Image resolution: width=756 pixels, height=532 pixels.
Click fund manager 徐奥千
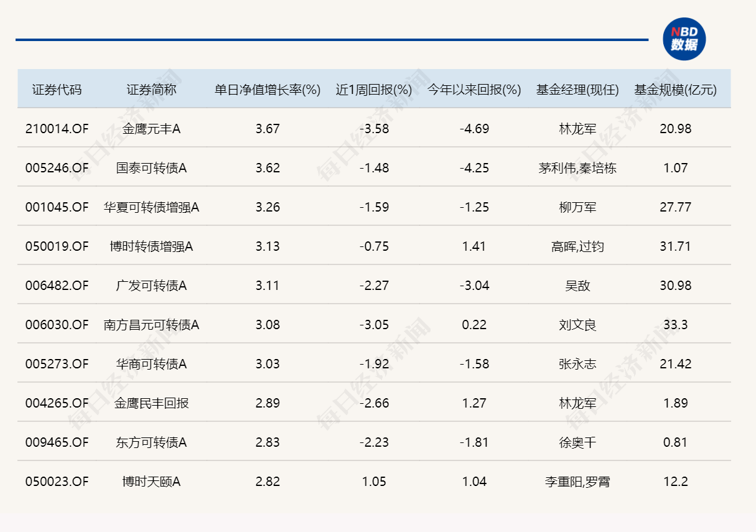[x=577, y=442]
